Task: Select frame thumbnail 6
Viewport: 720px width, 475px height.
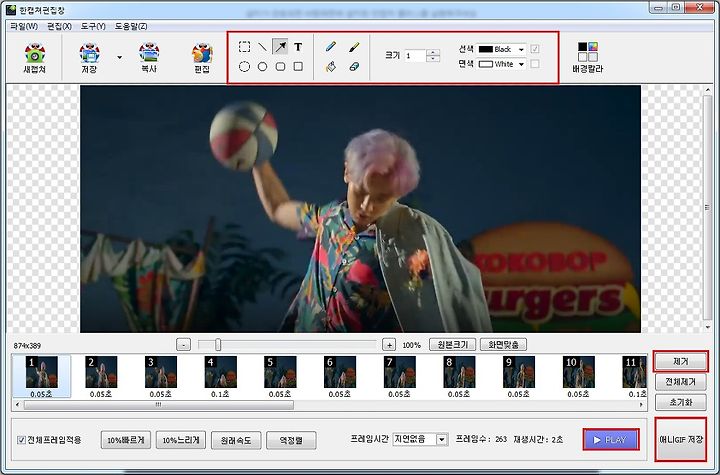Action: pyautogui.click(x=340, y=376)
